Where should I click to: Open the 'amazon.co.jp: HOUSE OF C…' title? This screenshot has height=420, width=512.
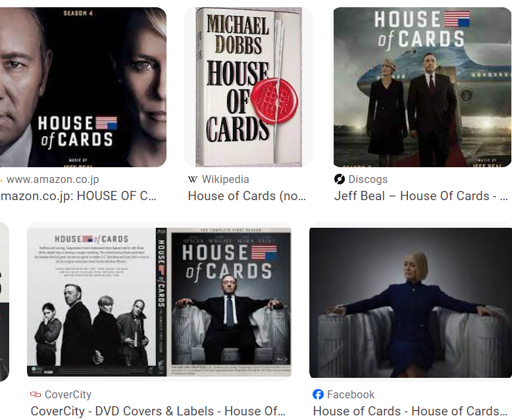coord(78,196)
